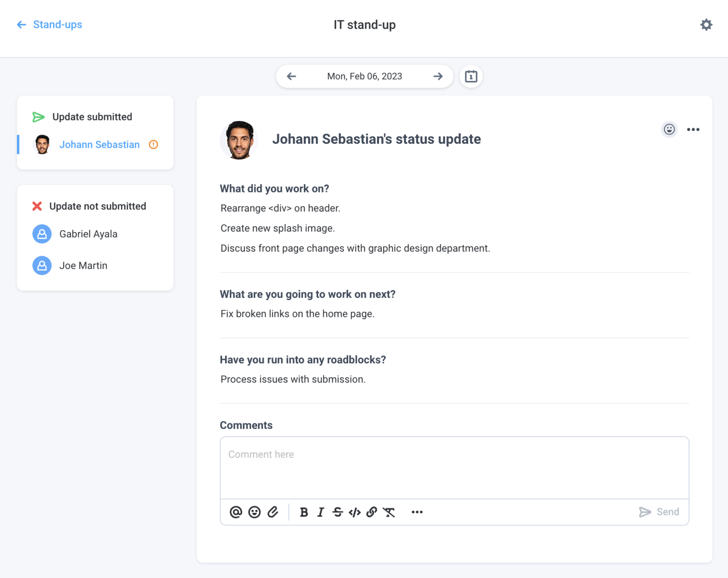This screenshot has width=728, height=578.
Task: Attach a file with paperclip icon
Action: [x=273, y=512]
